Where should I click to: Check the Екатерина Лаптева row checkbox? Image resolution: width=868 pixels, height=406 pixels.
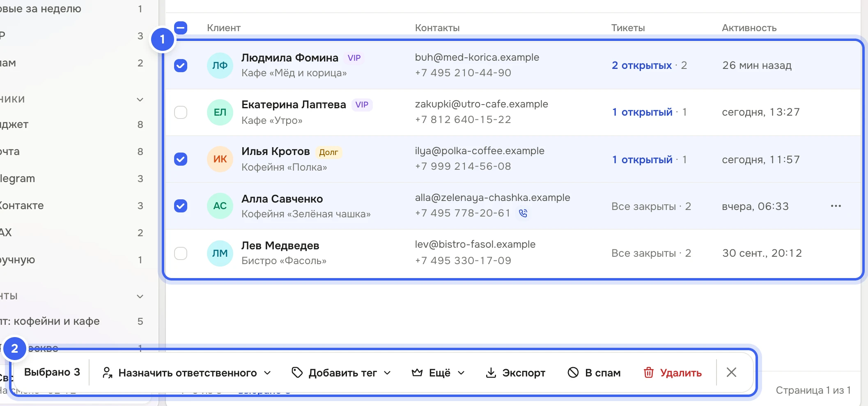point(181,112)
